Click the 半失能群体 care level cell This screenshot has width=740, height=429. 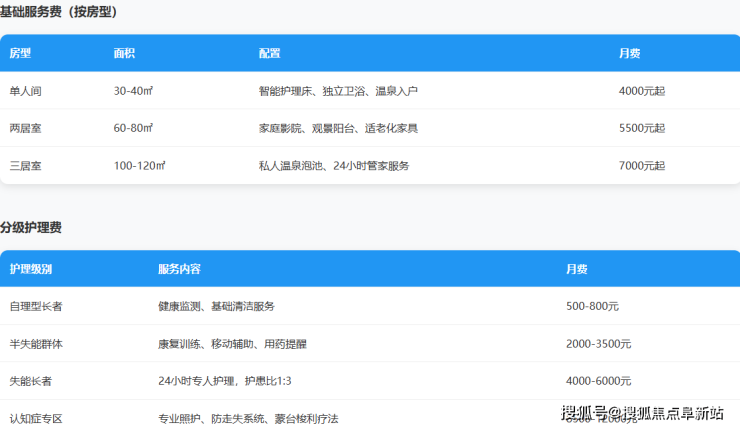pyautogui.click(x=35, y=343)
